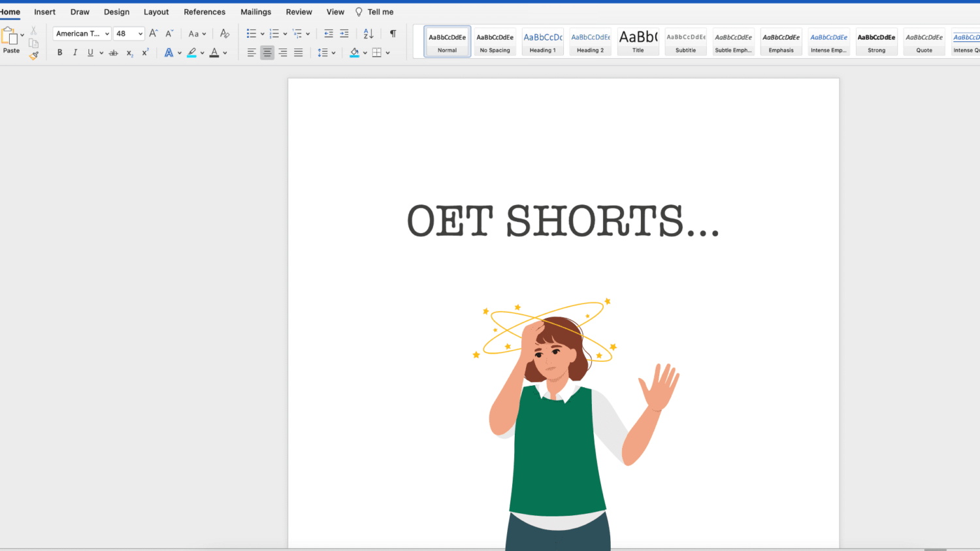This screenshot has width=980, height=551.
Task: Open the Change Case Aa menu
Action: pos(197,34)
